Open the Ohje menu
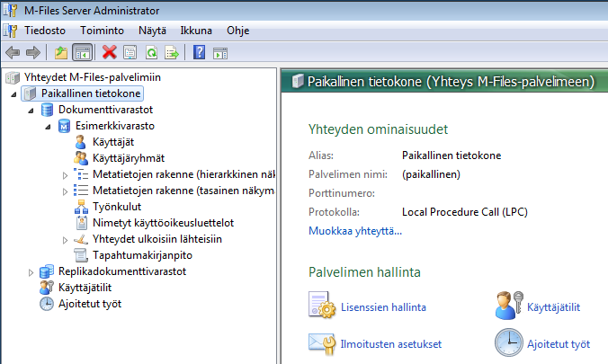The width and height of the screenshot is (608, 364). click(x=237, y=31)
